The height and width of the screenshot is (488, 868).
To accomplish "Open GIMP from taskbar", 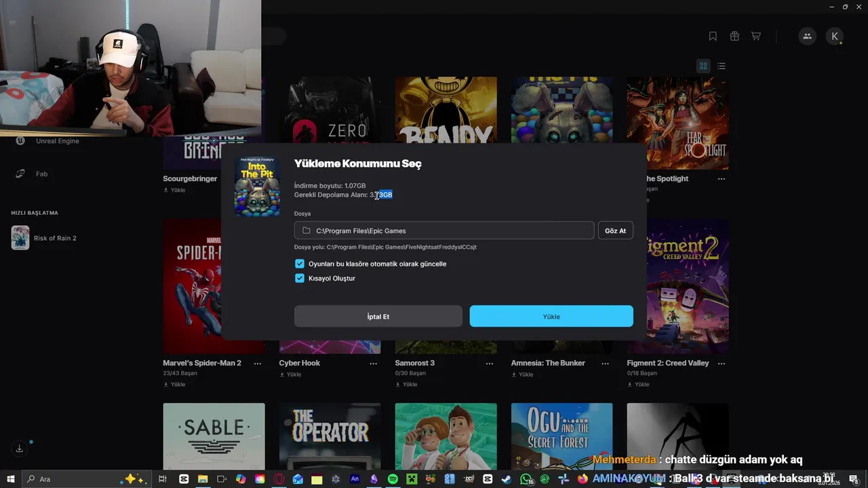I will point(469,479).
